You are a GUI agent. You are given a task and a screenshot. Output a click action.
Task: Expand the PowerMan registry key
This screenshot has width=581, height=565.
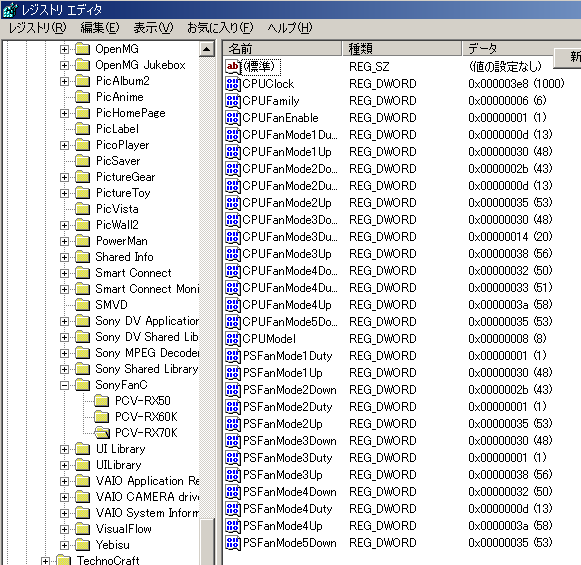point(64,242)
